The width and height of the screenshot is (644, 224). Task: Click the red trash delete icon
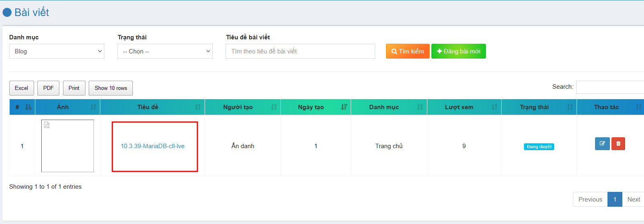618,144
